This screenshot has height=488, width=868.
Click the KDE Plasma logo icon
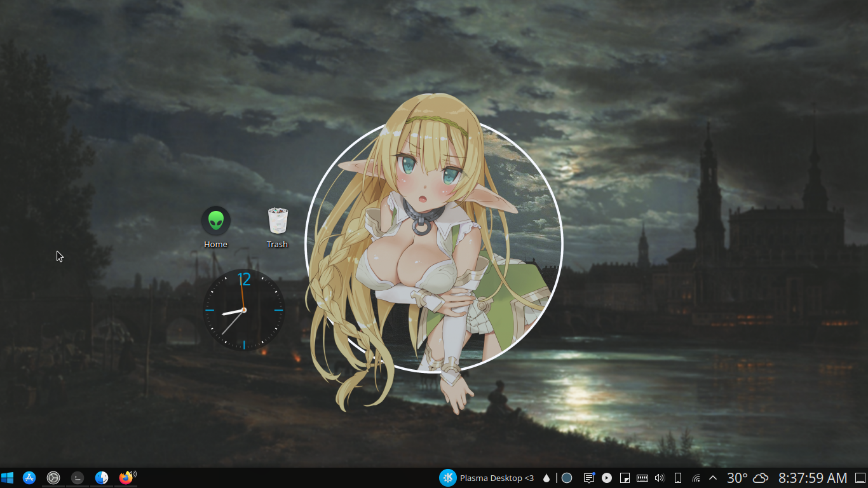[448, 478]
